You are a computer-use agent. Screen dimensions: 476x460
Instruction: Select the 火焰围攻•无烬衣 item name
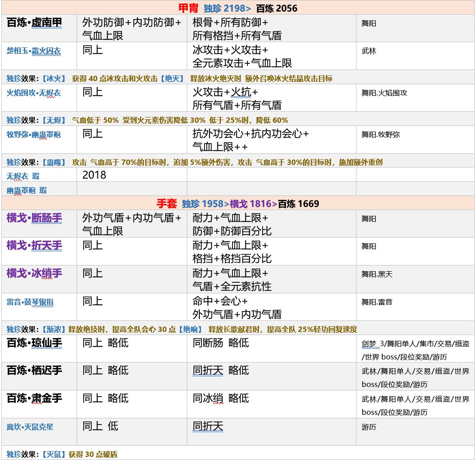click(x=34, y=93)
